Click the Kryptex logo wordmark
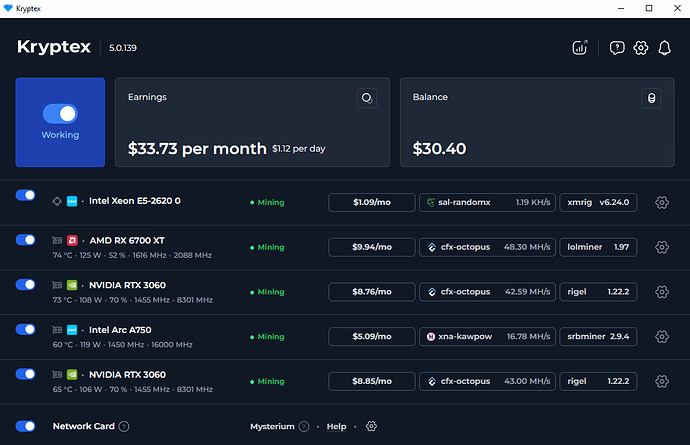This screenshot has width=690, height=445. (x=54, y=47)
